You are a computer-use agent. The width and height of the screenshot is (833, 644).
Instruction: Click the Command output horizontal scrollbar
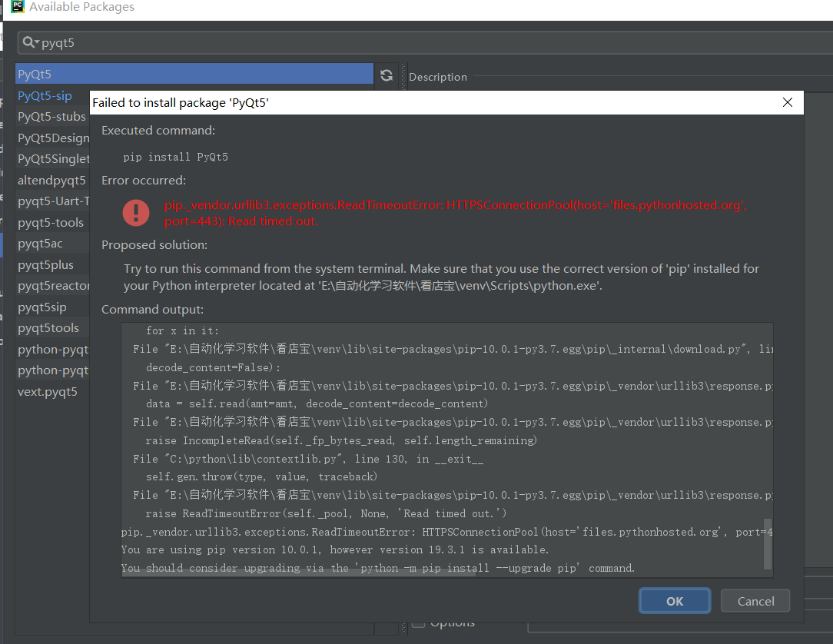pyautogui.click(x=299, y=574)
